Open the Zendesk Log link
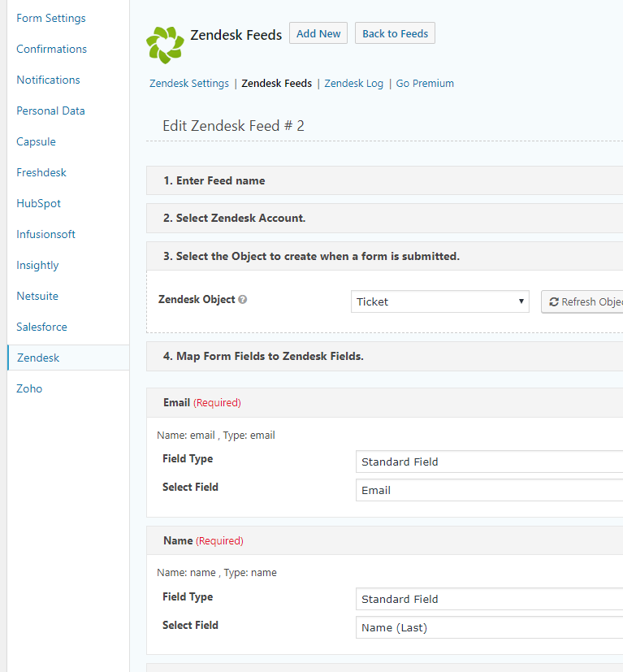Viewport: 623px width, 672px height. (x=353, y=83)
